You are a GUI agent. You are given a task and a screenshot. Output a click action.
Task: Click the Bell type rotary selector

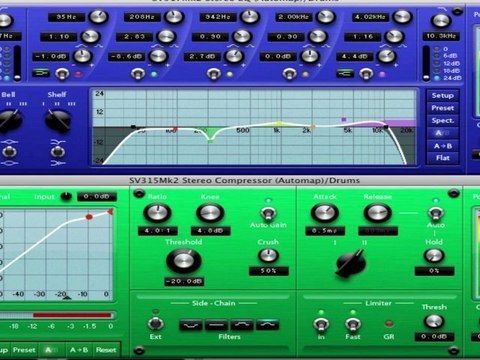click(10, 121)
